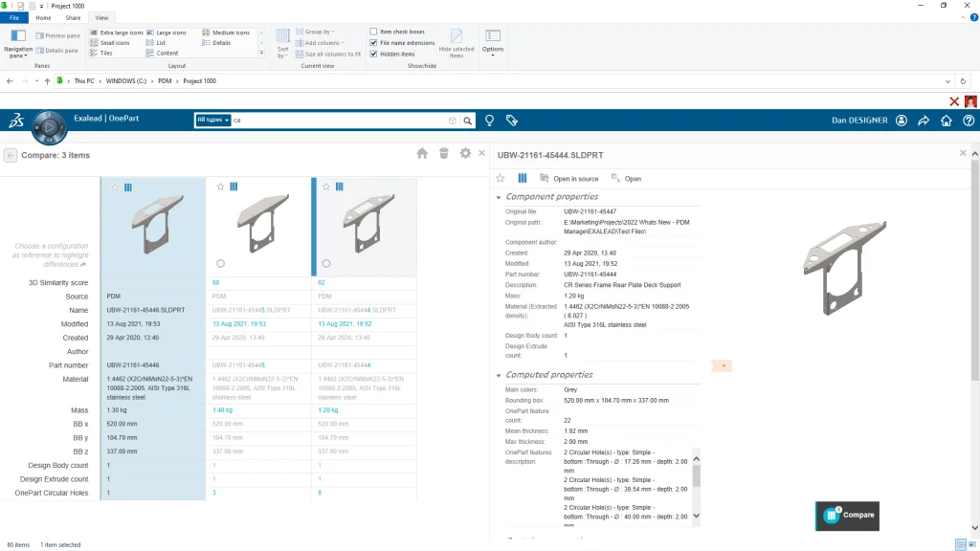This screenshot has height=551, width=980.
Task: Select second part as reference configuration
Action: (221, 263)
